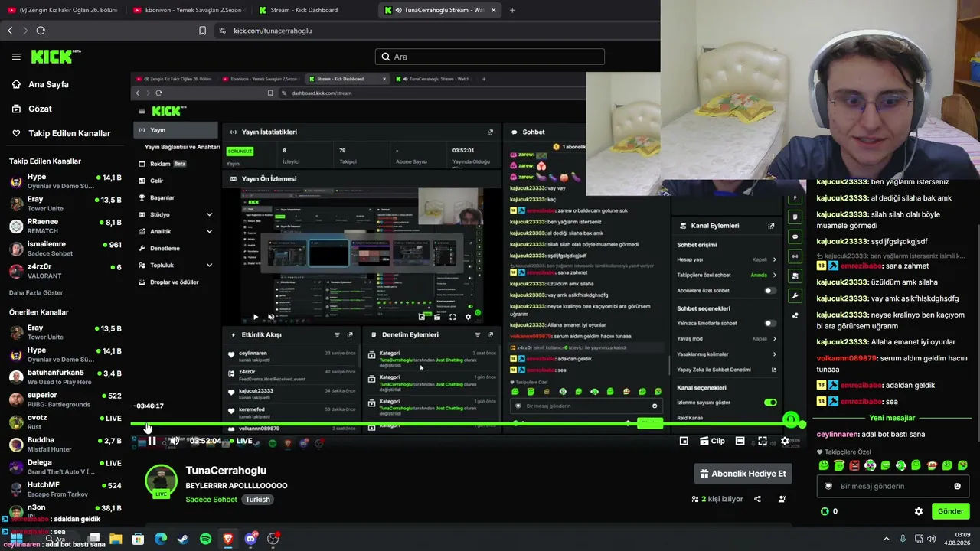Image resolution: width=980 pixels, height=551 pixels.
Task: Create a Clip of the stream
Action: coord(711,441)
